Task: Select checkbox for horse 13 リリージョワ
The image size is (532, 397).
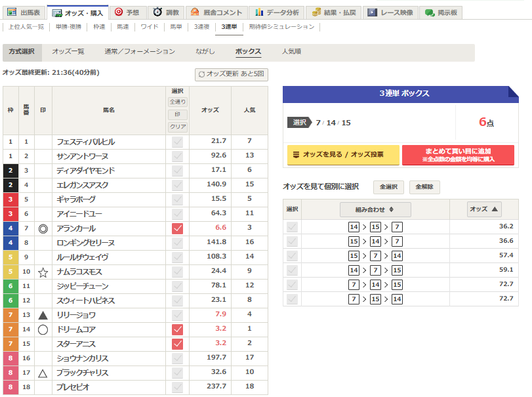Action: (177, 315)
